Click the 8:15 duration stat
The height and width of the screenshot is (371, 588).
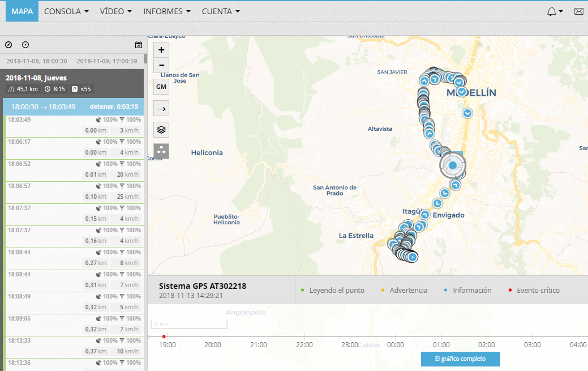coord(55,89)
